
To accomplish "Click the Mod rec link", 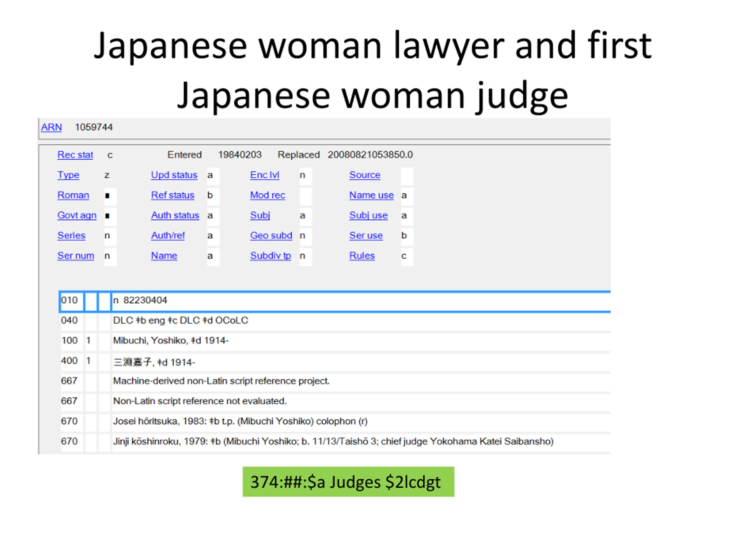I will pyautogui.click(x=268, y=195).
